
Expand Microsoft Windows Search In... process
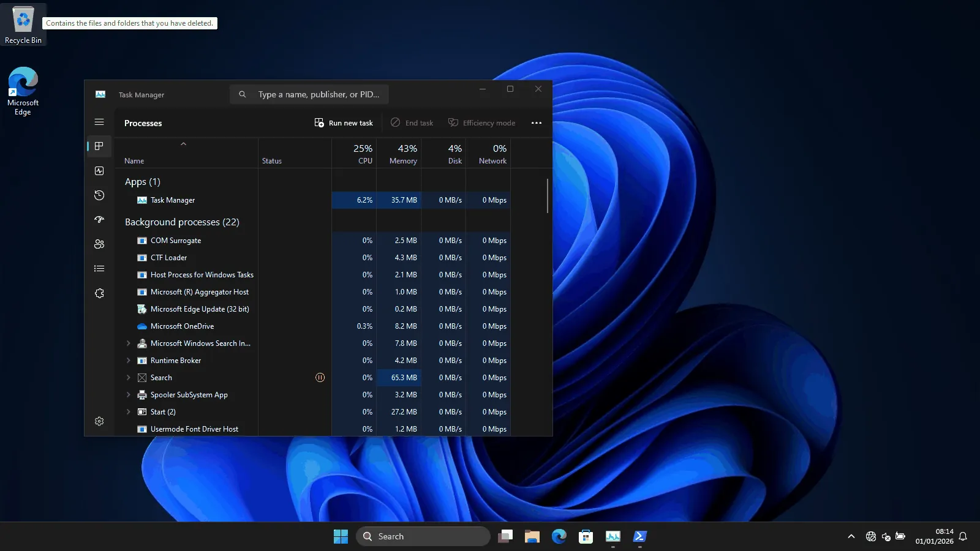pyautogui.click(x=128, y=343)
